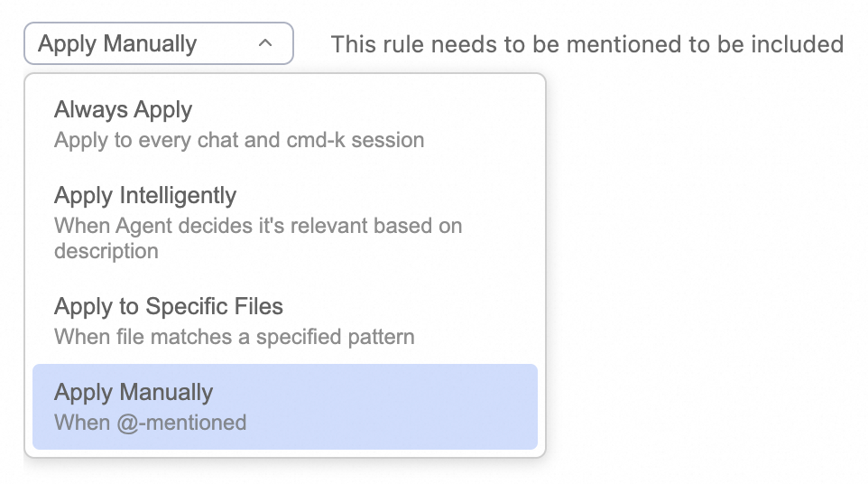Click the 'When Agent decides it's relevant' description

click(x=258, y=226)
